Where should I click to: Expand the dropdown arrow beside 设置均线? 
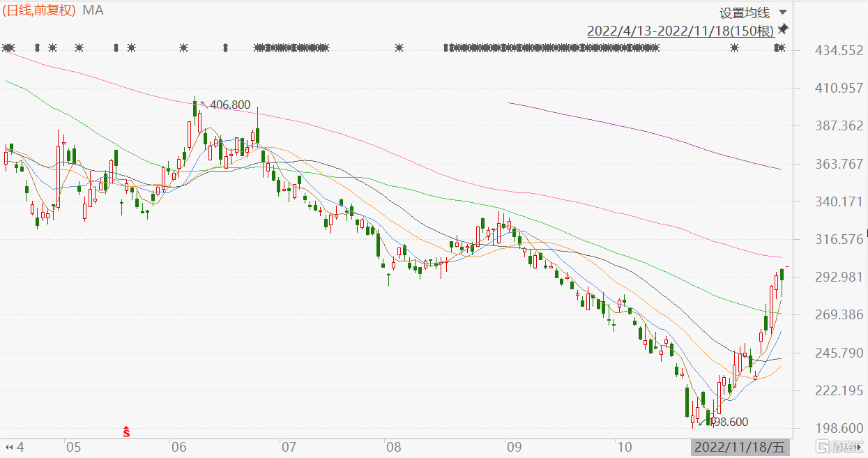tap(782, 13)
